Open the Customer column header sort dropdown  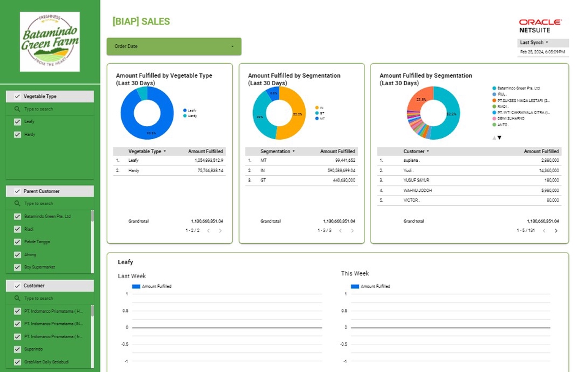click(427, 151)
